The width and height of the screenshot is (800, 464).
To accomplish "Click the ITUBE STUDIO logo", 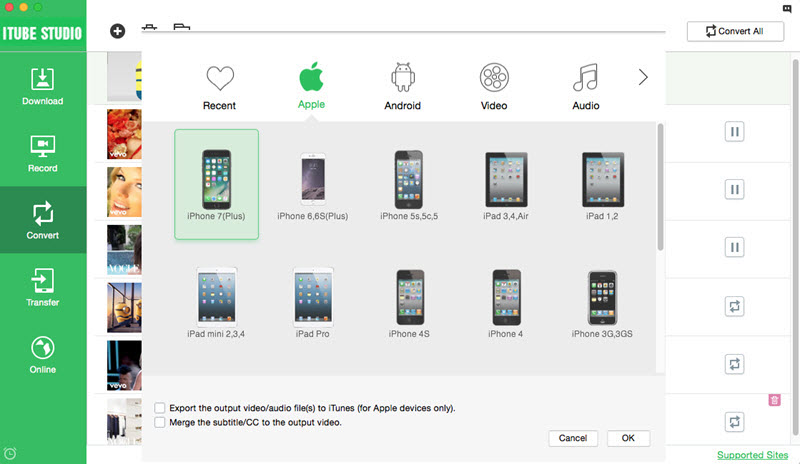I will (42, 34).
